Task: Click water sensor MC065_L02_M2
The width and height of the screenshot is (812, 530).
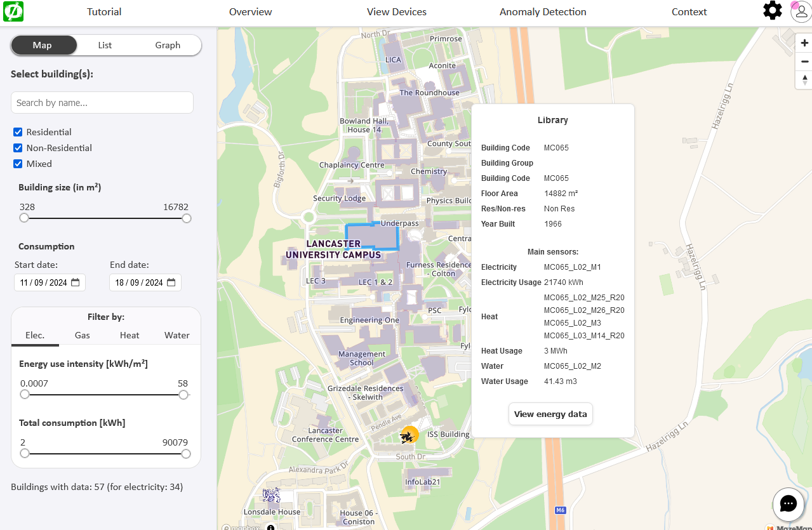Action: tap(573, 366)
